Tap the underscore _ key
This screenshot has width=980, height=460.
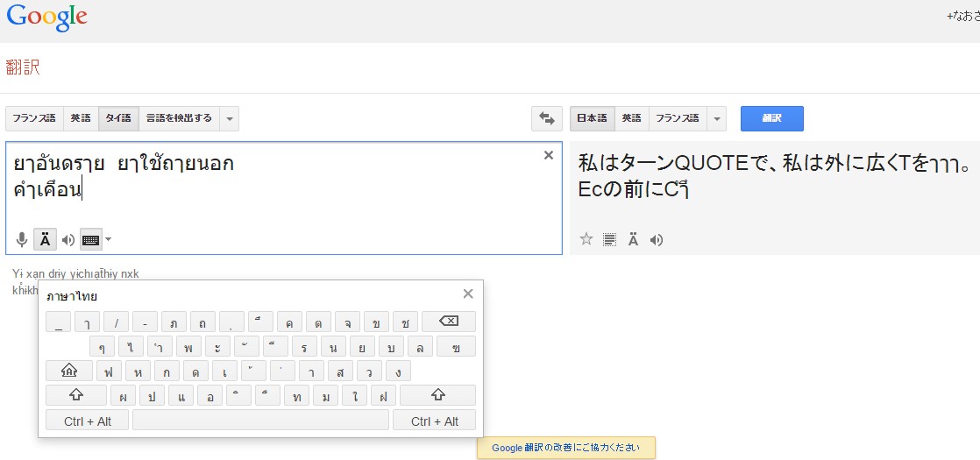click(x=58, y=322)
